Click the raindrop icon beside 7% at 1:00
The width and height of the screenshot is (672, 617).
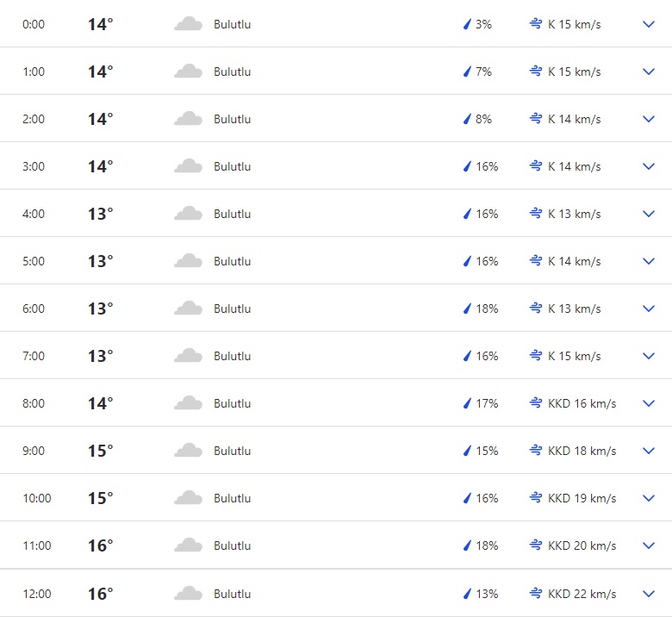coord(468,72)
